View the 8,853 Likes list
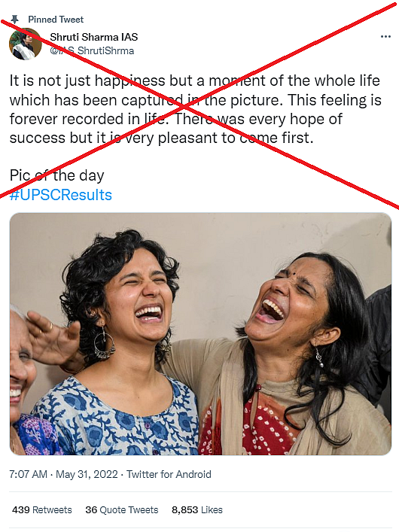Screen dimensions: 399x532 tap(197, 510)
